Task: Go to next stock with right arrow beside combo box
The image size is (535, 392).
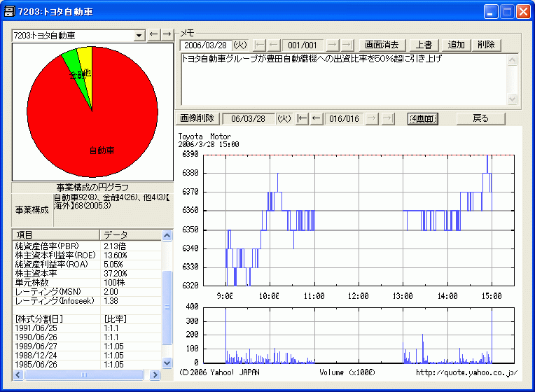Action: pyautogui.click(x=167, y=34)
